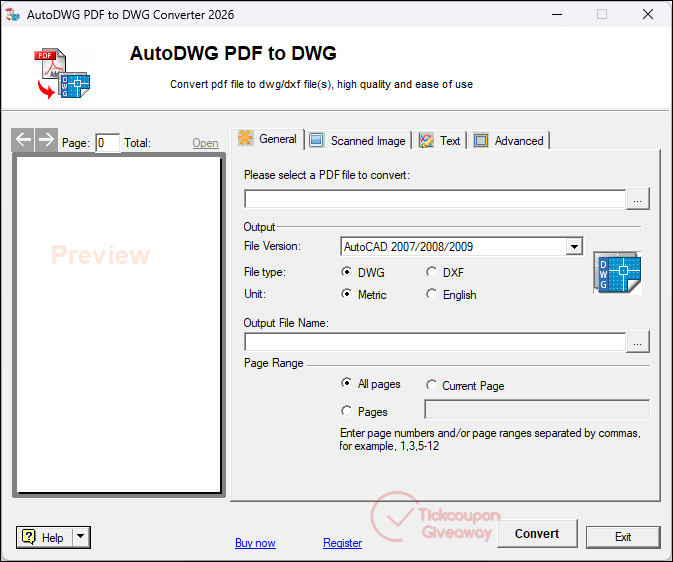The height and width of the screenshot is (562, 673).
Task: Open the Scanned Image tab
Action: [x=358, y=141]
